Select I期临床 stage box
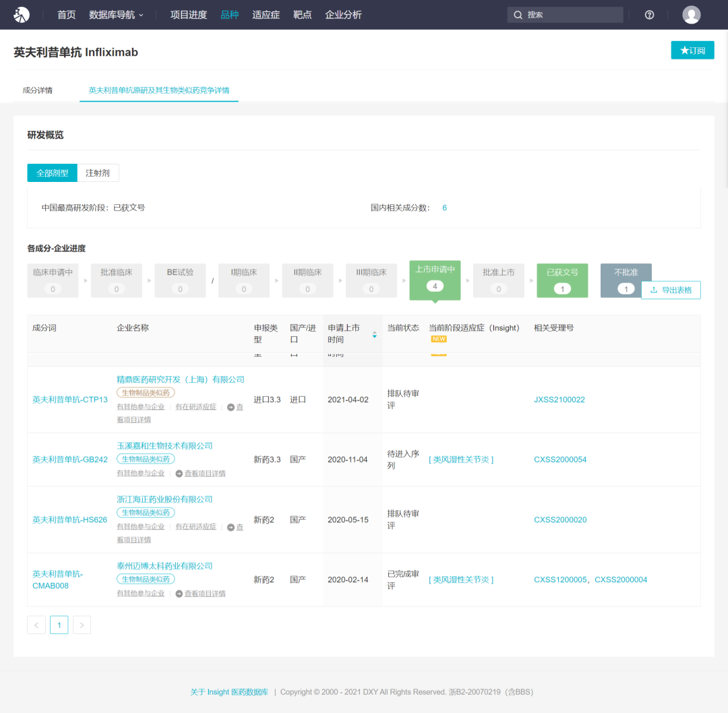This screenshot has width=728, height=713. (244, 280)
